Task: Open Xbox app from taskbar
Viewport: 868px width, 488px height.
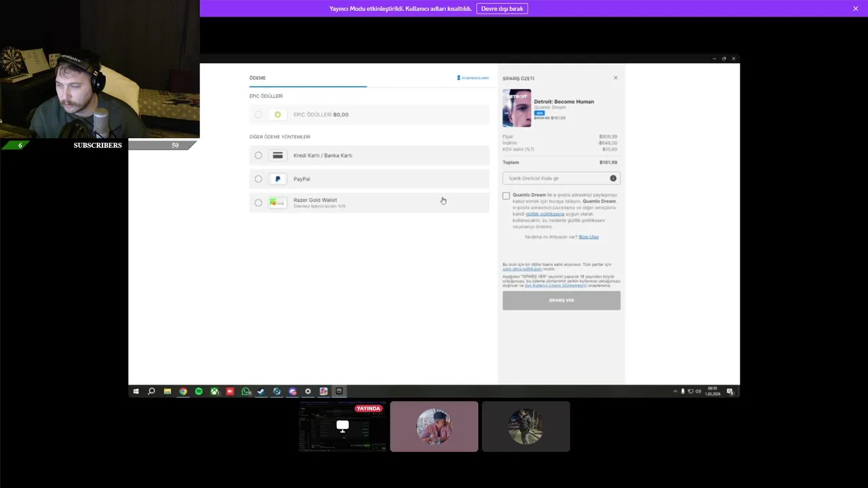Action: [214, 391]
